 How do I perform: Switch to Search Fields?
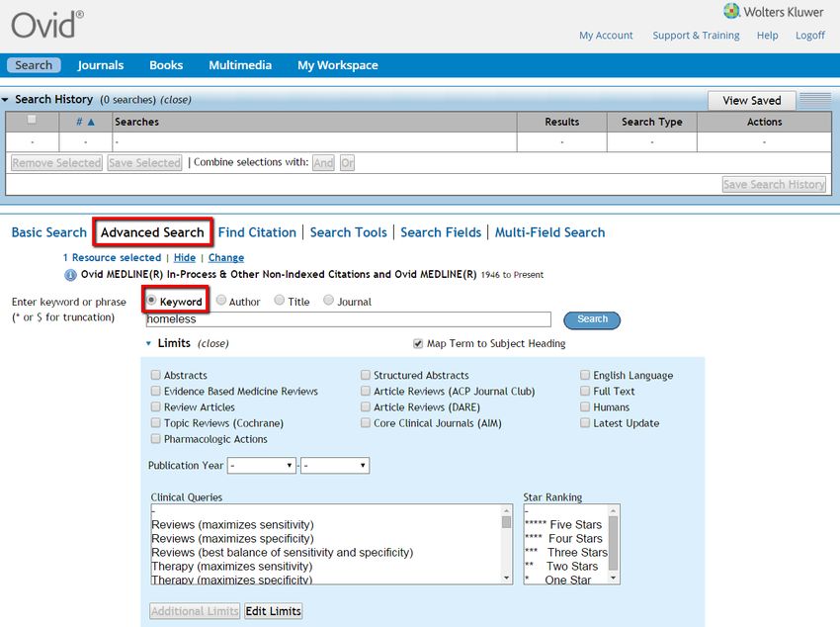point(441,232)
